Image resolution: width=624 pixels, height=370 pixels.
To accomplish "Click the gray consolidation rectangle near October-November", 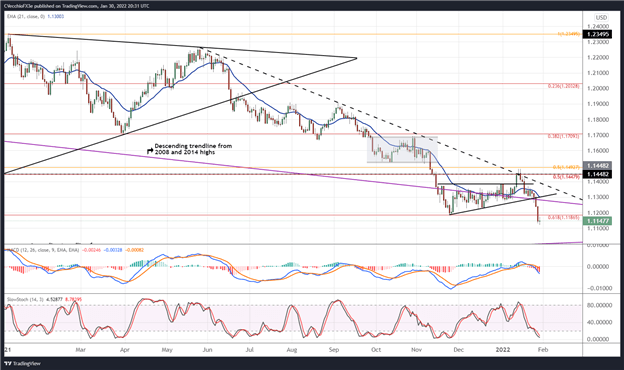I will click(402, 150).
